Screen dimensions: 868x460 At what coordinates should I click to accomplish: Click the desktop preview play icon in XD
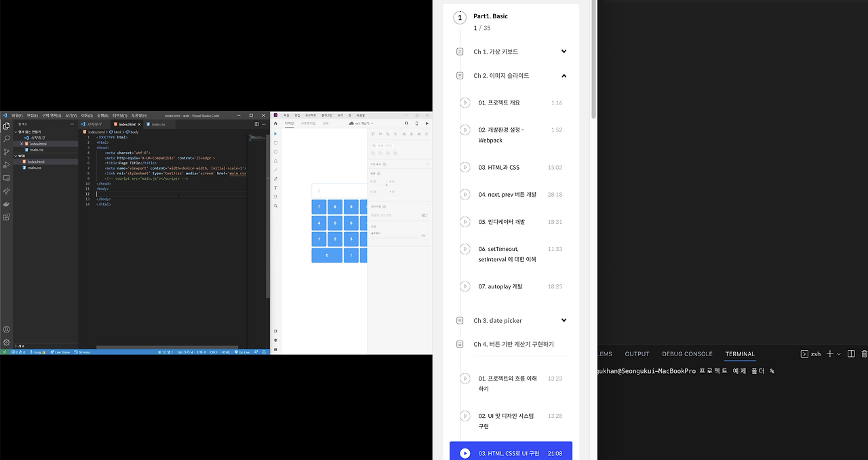427,123
